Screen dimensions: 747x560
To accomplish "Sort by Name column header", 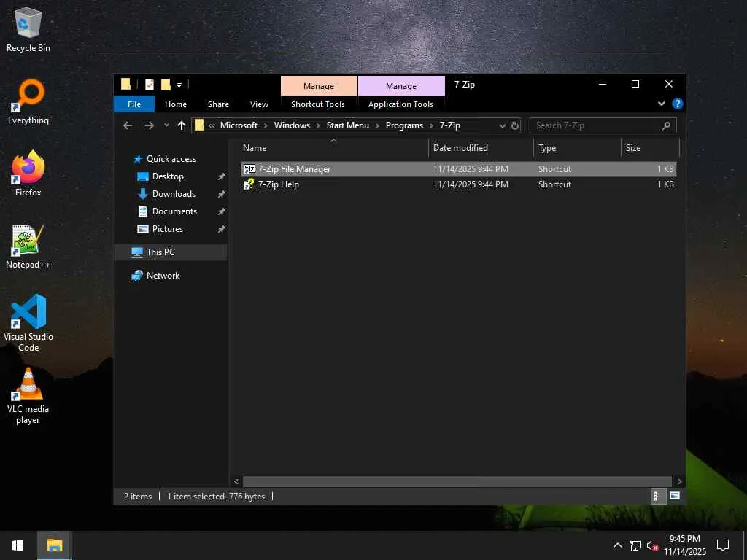I will coord(333,148).
